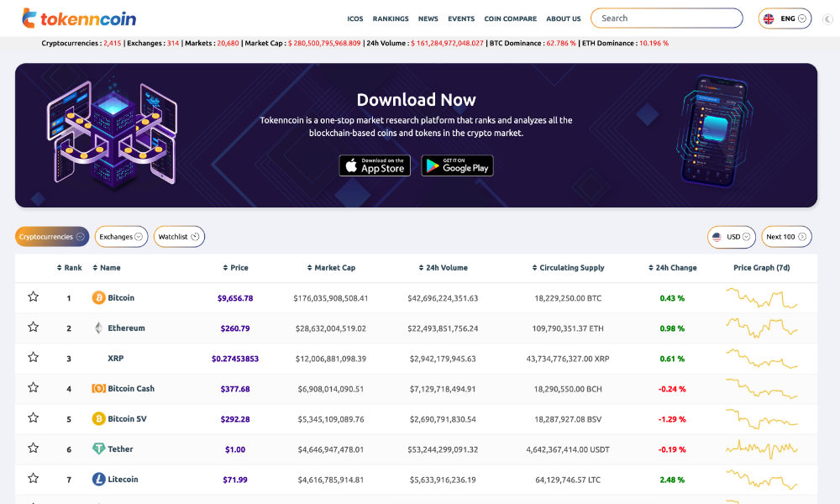The height and width of the screenshot is (504, 840).
Task: Open the RANKINGS menu item
Action: coord(391,18)
